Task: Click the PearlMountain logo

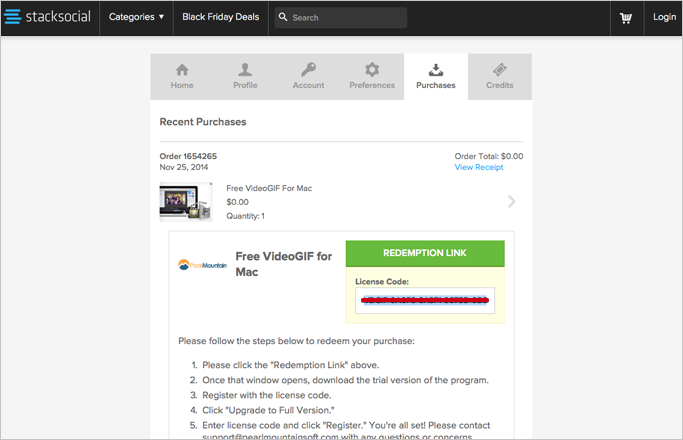Action: [203, 264]
